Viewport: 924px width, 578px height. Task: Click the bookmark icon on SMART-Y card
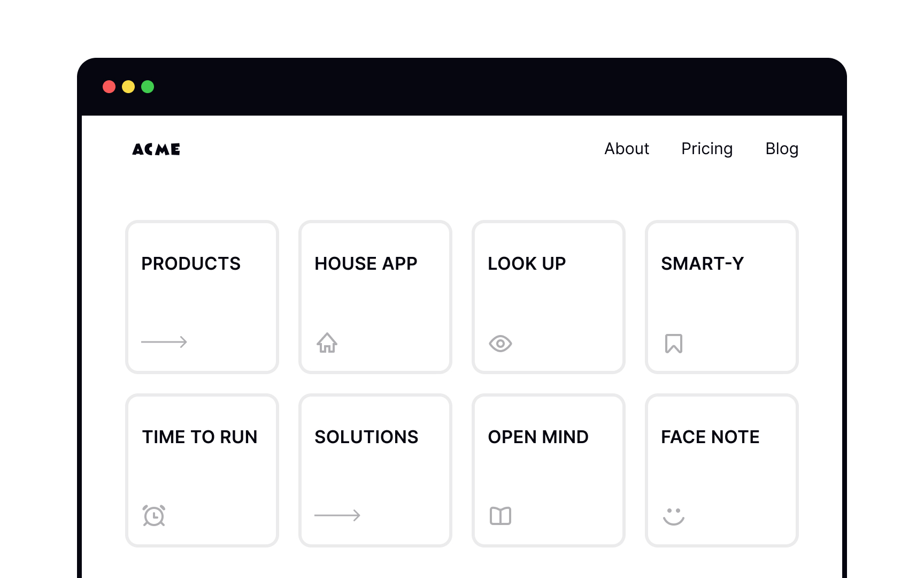673,343
